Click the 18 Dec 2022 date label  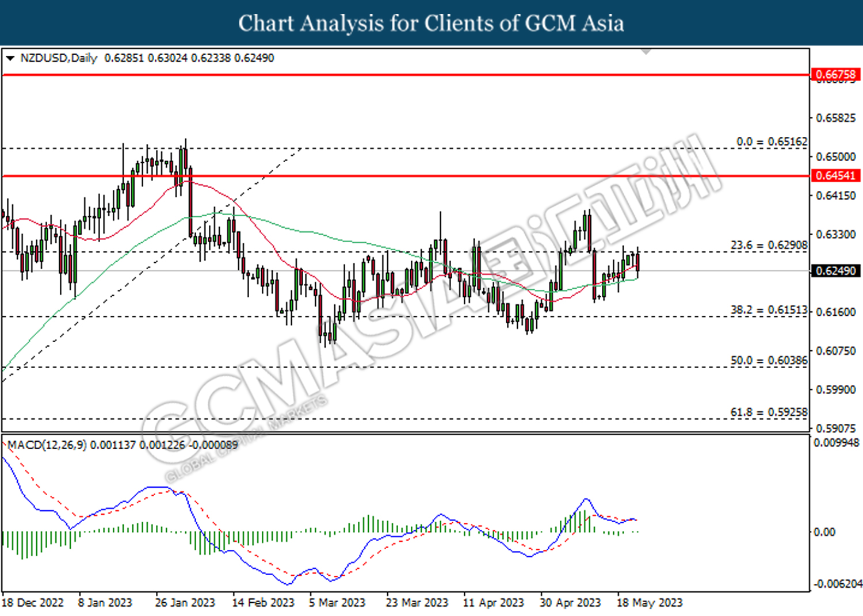click(x=33, y=603)
